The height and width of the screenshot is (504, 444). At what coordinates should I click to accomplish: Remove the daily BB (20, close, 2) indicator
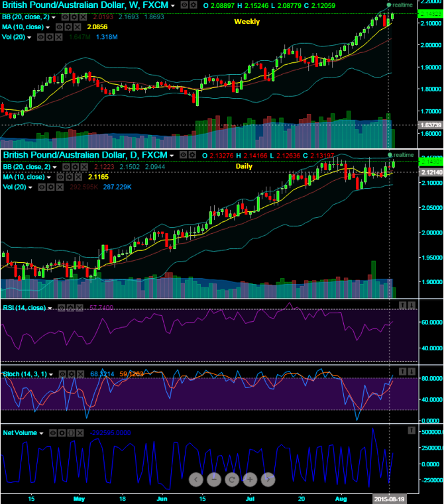point(84,167)
